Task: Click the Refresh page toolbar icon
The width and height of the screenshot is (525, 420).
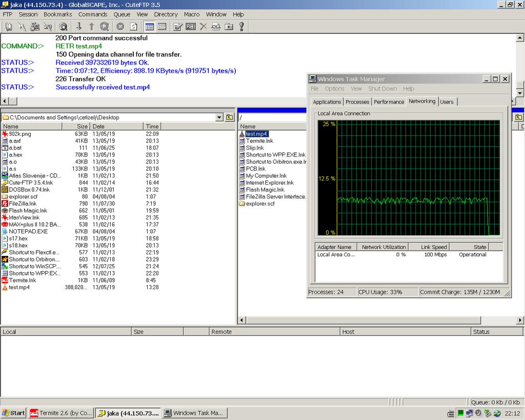Action: (133, 27)
